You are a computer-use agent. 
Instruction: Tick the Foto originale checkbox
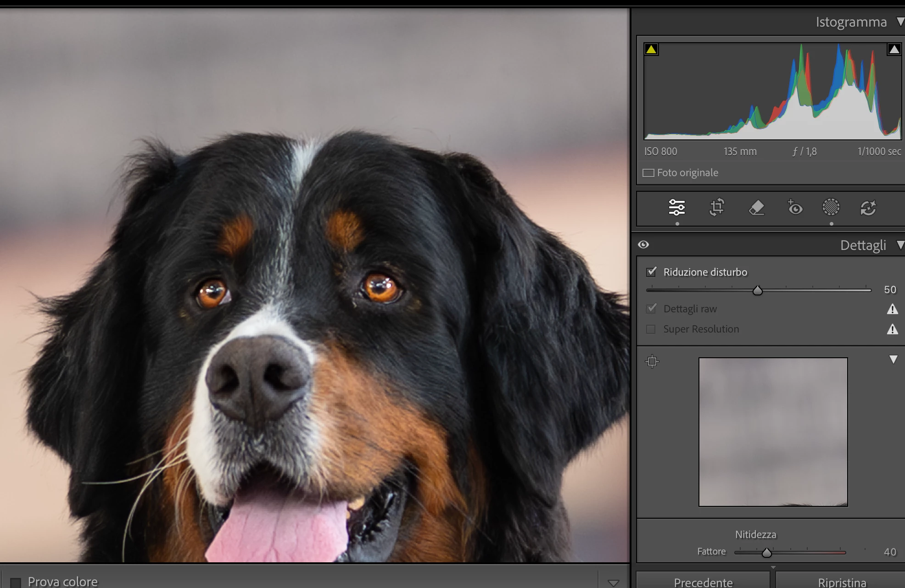(648, 173)
